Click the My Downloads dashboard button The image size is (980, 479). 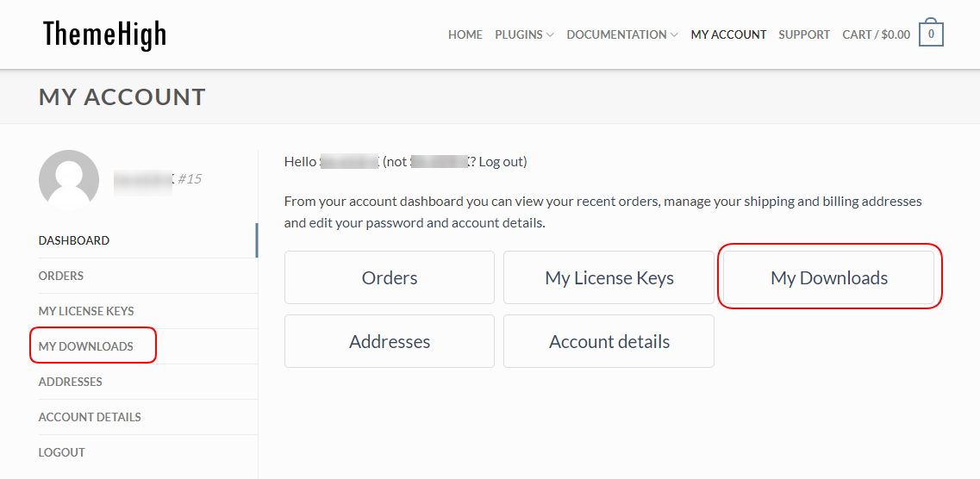point(829,277)
